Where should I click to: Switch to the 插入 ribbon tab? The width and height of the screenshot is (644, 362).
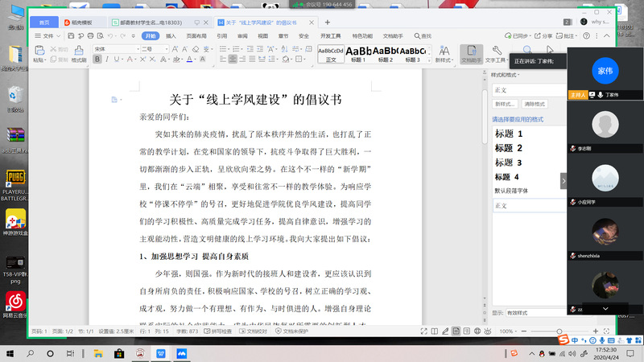[x=171, y=36]
